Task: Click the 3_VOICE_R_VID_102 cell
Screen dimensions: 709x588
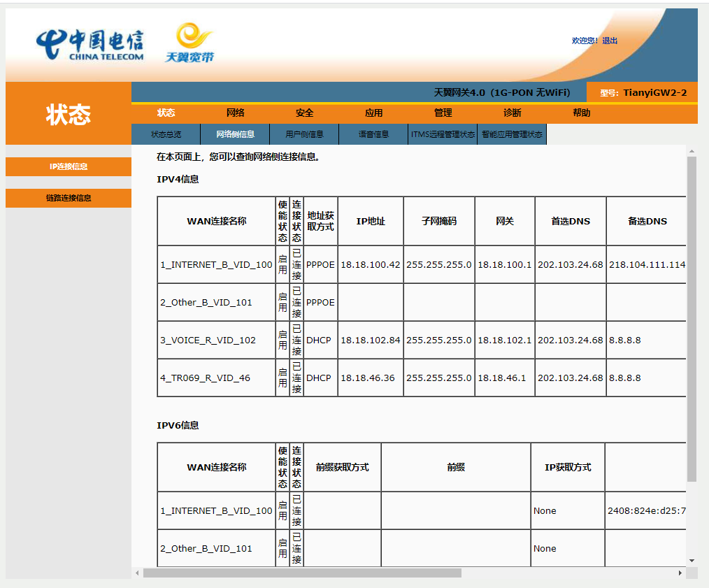Action: [x=216, y=340]
